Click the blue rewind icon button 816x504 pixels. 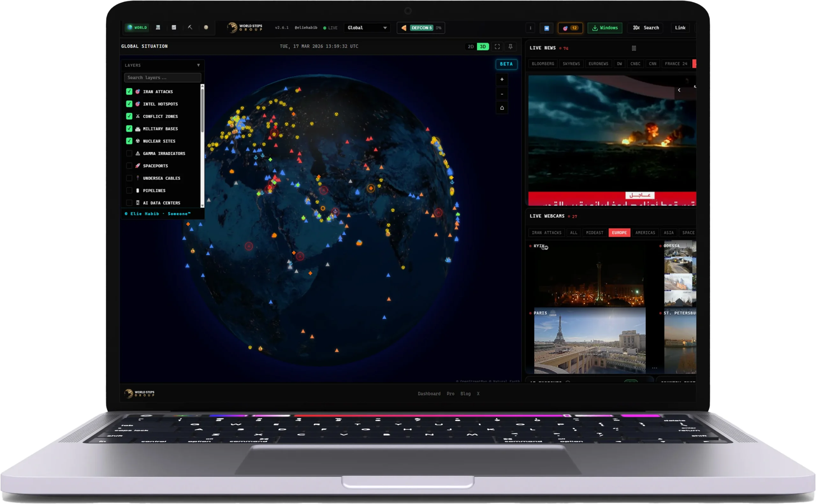coord(546,28)
